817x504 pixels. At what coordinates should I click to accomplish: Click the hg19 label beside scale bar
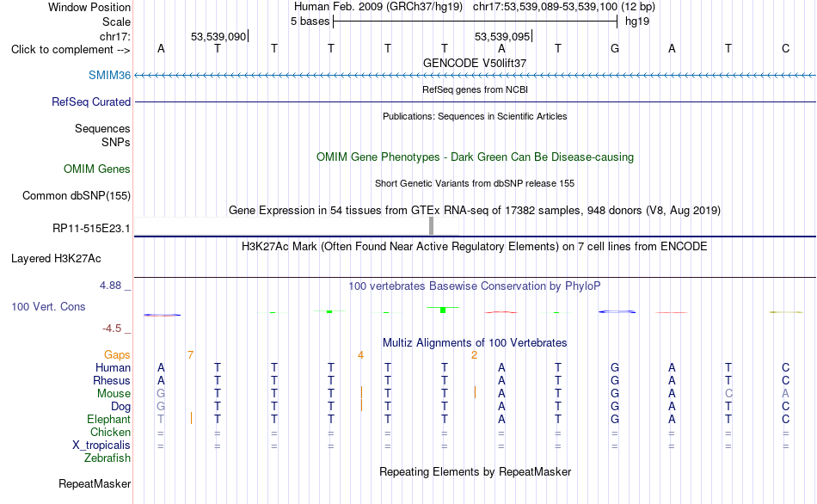click(636, 22)
